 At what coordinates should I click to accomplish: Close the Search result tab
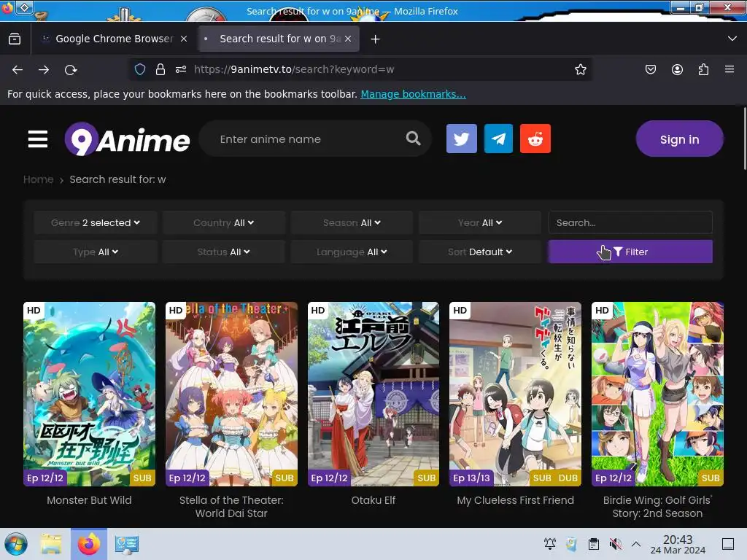pyautogui.click(x=348, y=39)
